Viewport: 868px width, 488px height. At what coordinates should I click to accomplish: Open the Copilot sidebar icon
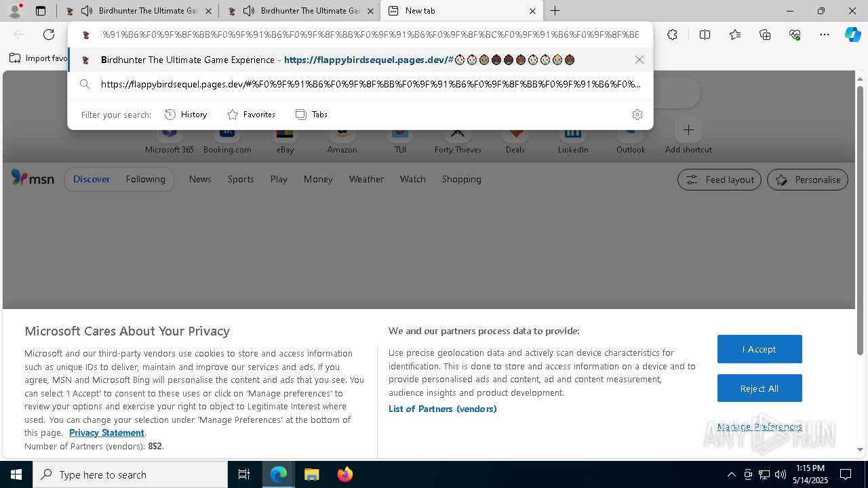tap(853, 35)
